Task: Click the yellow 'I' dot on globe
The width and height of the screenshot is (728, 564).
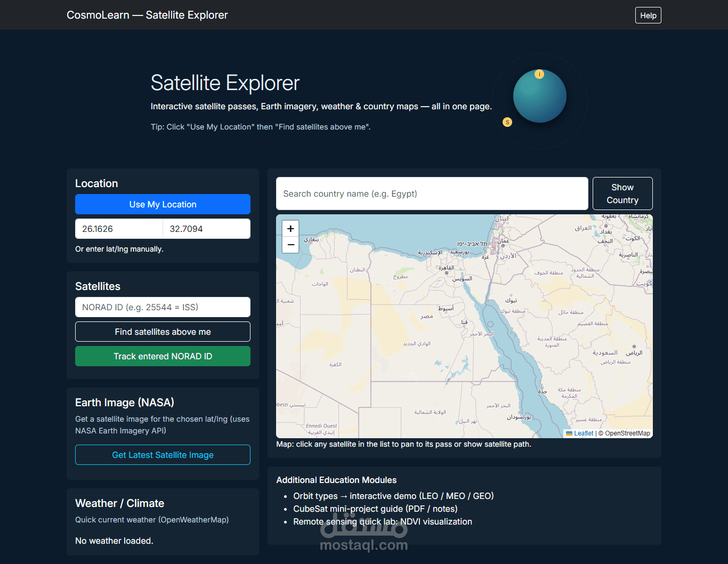Action: click(539, 74)
